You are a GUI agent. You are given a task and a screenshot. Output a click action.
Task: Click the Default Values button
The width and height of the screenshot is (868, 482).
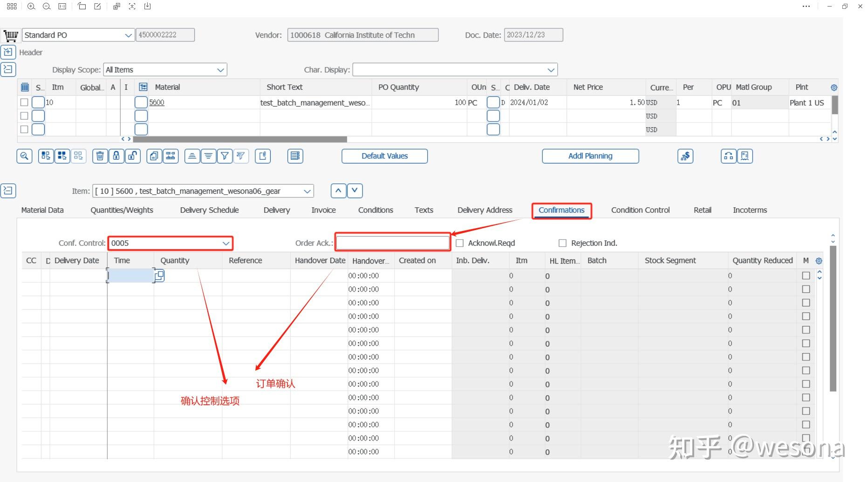point(384,156)
